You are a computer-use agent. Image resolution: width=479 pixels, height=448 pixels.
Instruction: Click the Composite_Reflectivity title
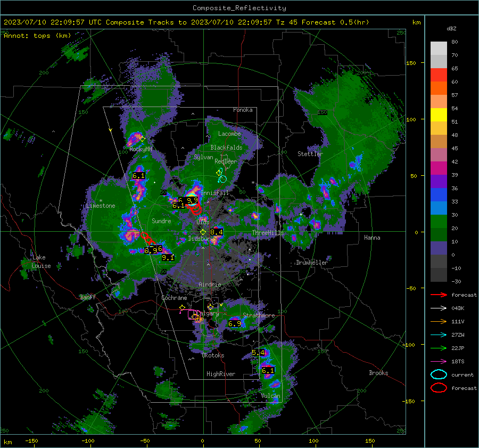240,8
